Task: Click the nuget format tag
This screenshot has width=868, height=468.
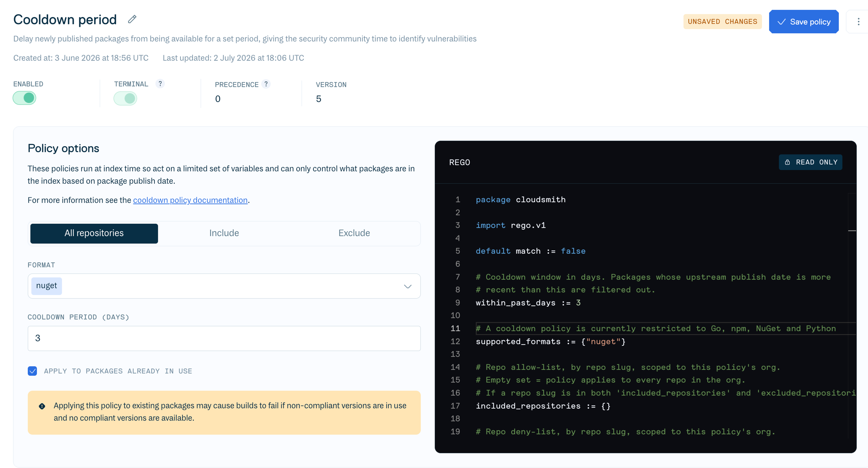Action: [47, 286]
